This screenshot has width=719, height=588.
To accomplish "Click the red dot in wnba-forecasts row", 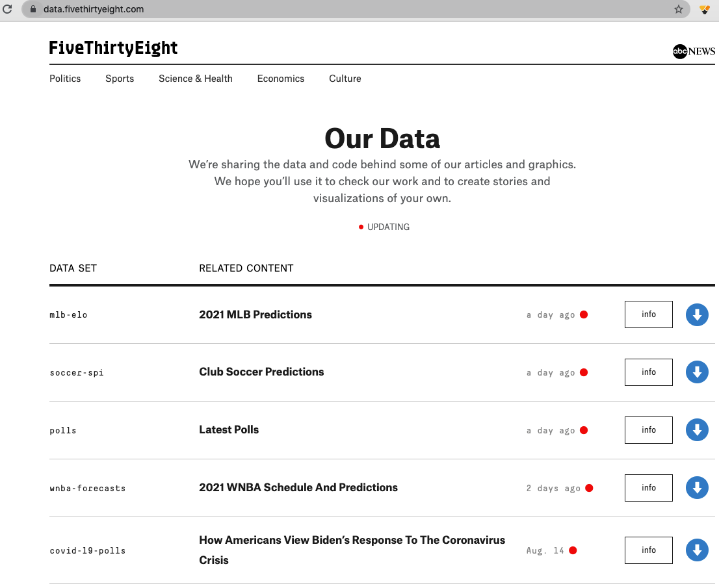I will [589, 488].
